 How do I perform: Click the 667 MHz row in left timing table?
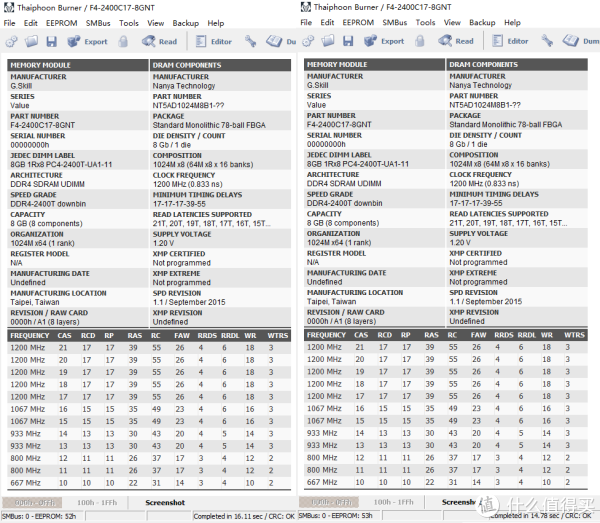pyautogui.click(x=149, y=483)
